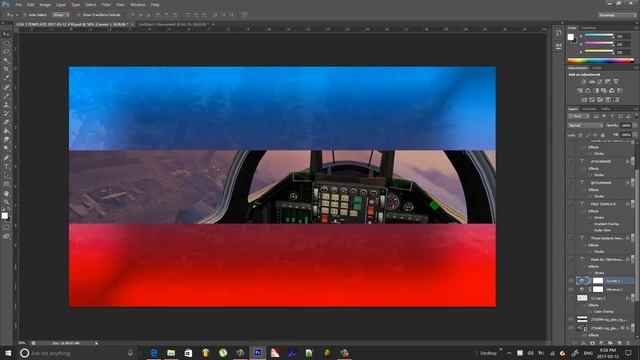This screenshot has width=640, height=360.
Task: Toggle Show Transform Controls checkbox
Action: [x=79, y=15]
